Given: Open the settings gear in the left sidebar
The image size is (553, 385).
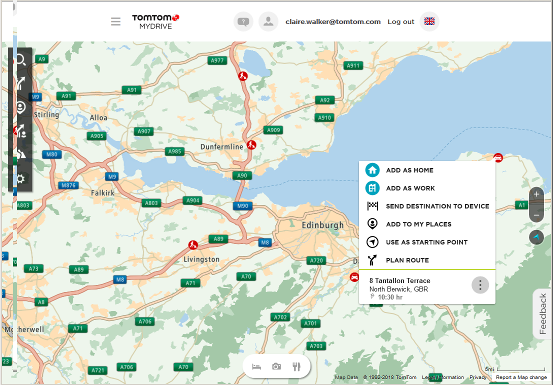Looking at the screenshot, I should pos(20,178).
